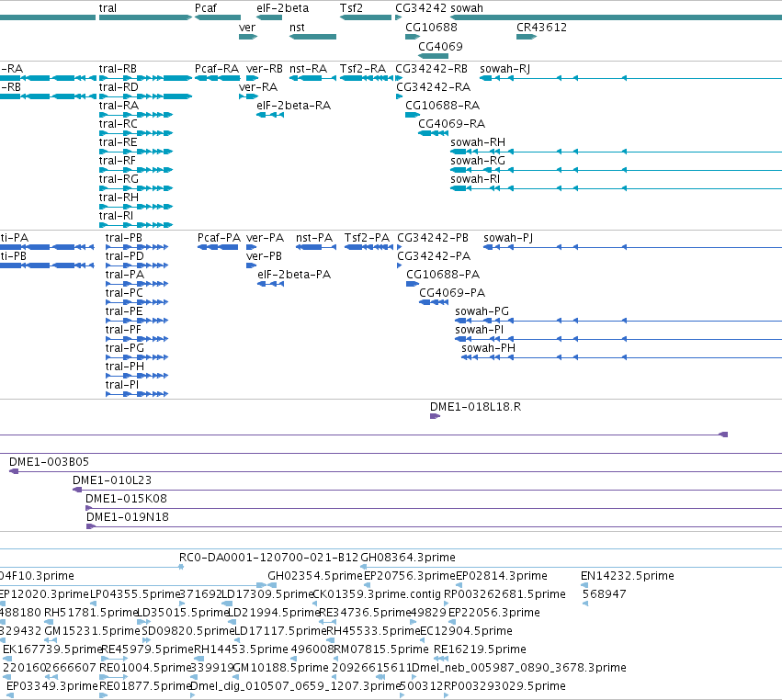Viewport: 782px width, 700px height.
Task: Click the Pcaf gene label
Action: 206,8
